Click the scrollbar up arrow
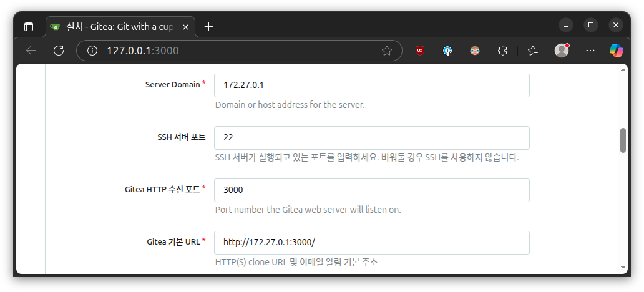The height and width of the screenshot is (292, 644). tap(623, 69)
